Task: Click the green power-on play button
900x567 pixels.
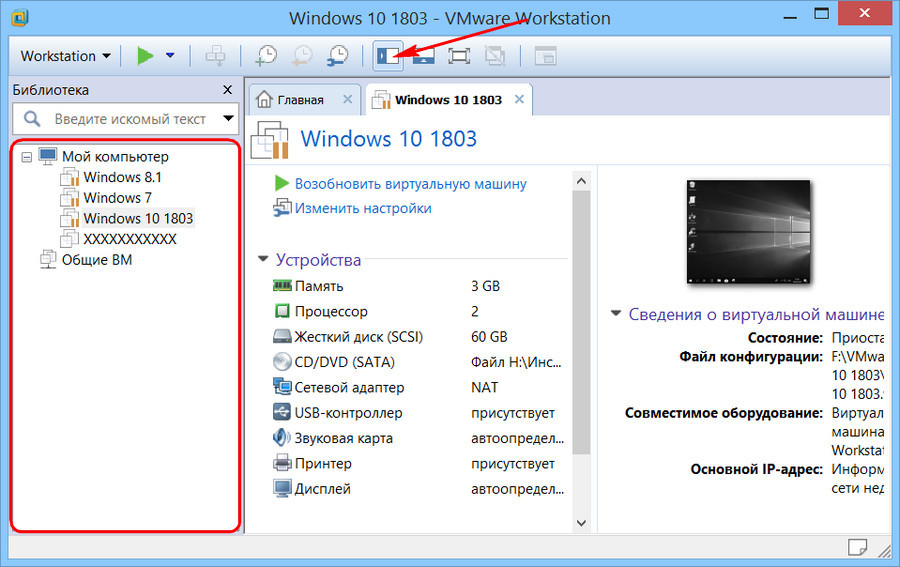Action: tap(145, 56)
